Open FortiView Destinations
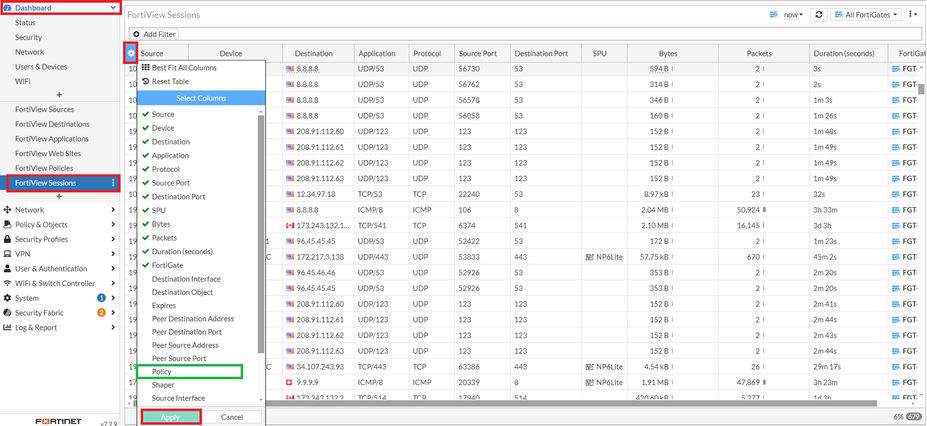The width and height of the screenshot is (927, 426). (x=53, y=124)
